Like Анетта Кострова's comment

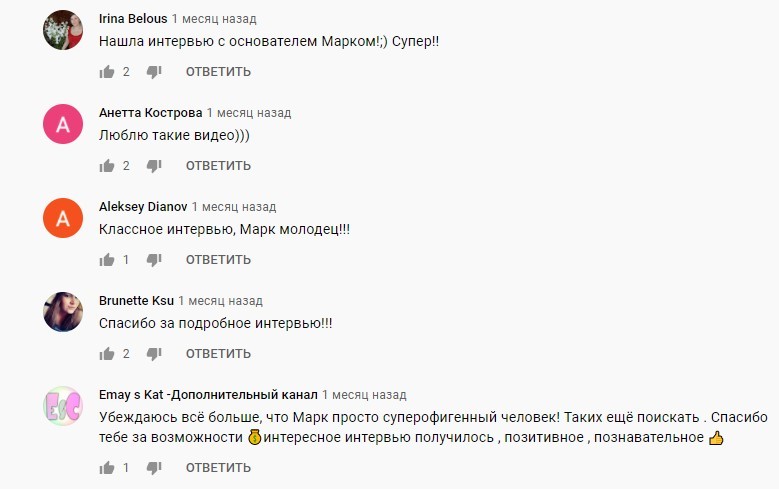[107, 166]
